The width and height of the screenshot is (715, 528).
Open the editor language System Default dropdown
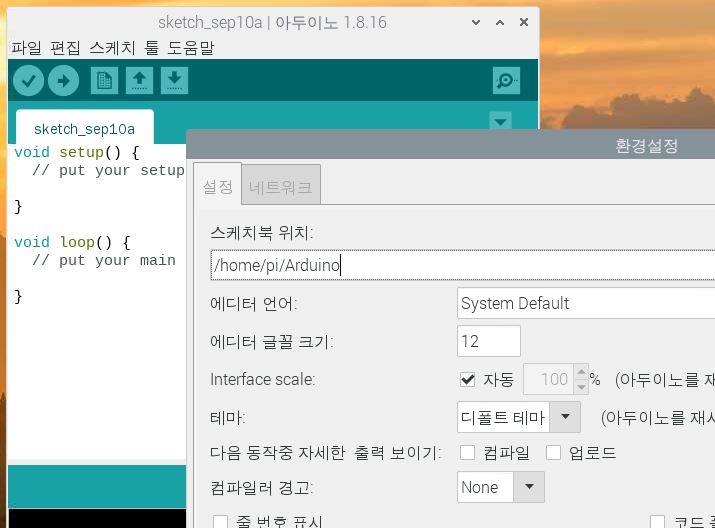click(x=586, y=303)
